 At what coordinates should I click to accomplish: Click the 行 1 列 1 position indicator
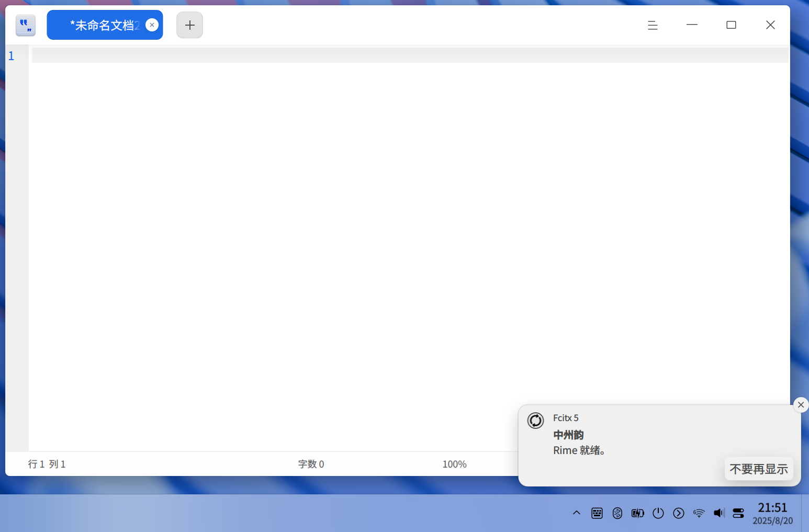47,464
